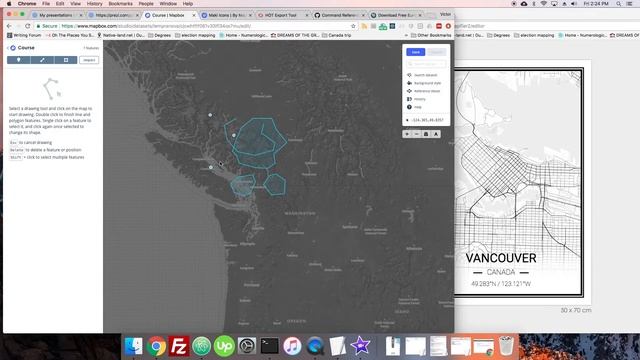This screenshot has height=360, width=640.
Task: Open iMovie from the dock
Action: tap(360, 346)
